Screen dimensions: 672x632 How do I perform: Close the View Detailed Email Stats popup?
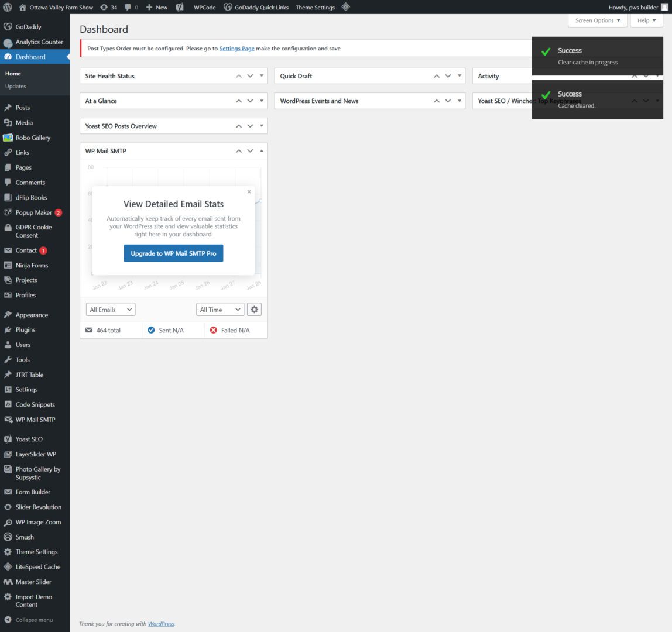[x=249, y=191]
